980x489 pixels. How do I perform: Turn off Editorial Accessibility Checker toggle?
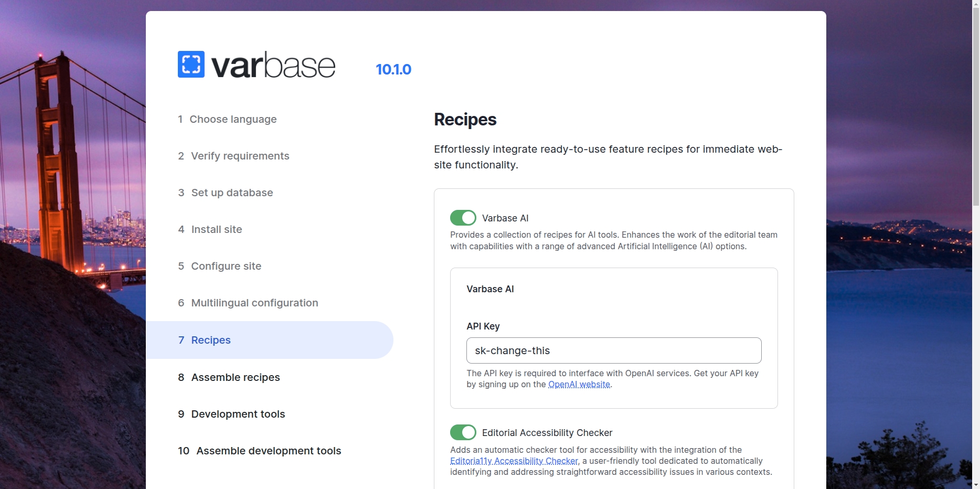pos(463,432)
